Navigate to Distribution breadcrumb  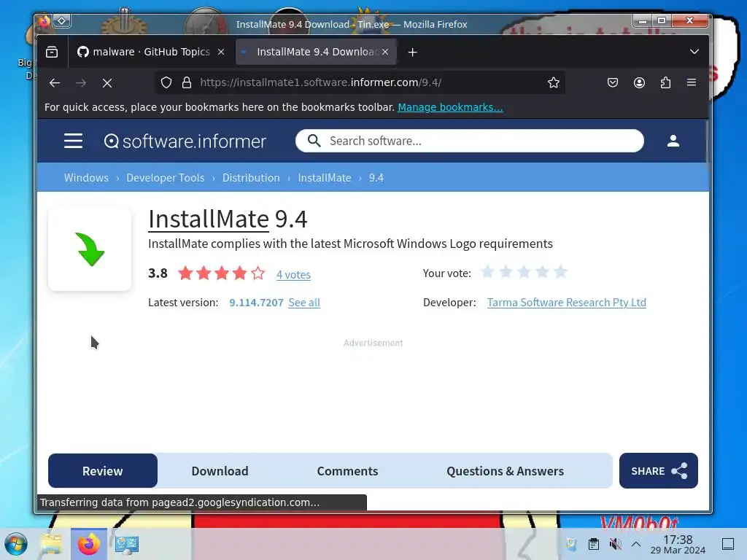(x=251, y=178)
